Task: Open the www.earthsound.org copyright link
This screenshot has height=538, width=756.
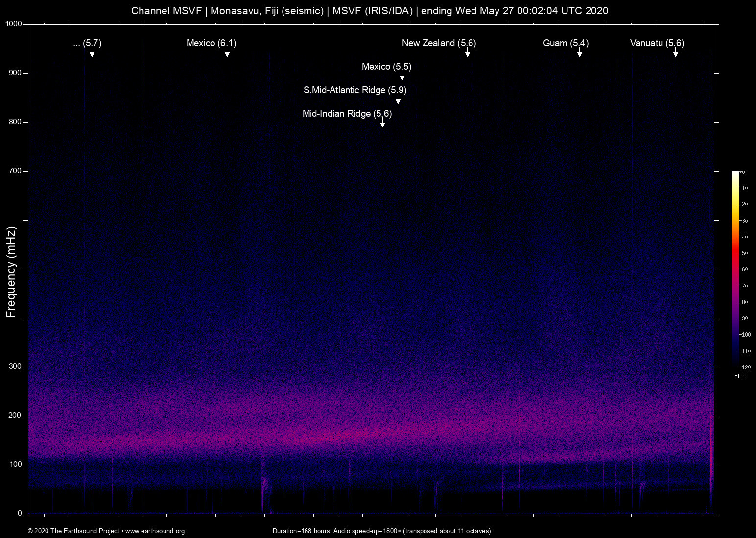Action: 155,531
